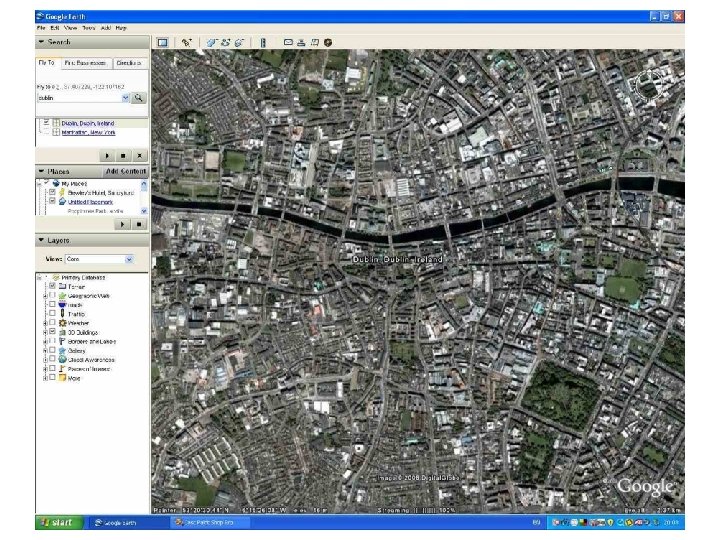Open the Layers View dropdown showing Core

coord(129,259)
